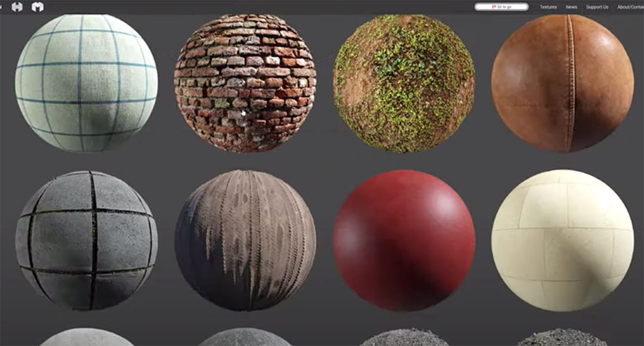Select the mossy green ground sphere
644x346 pixels.
click(404, 83)
